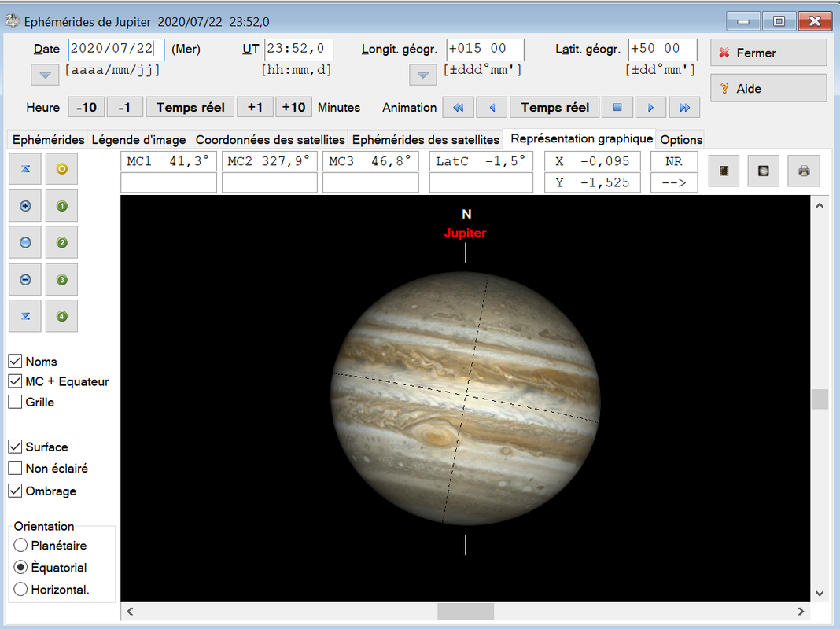Click the Heure Temps réel button
This screenshot has width=840, height=629.
(x=190, y=108)
